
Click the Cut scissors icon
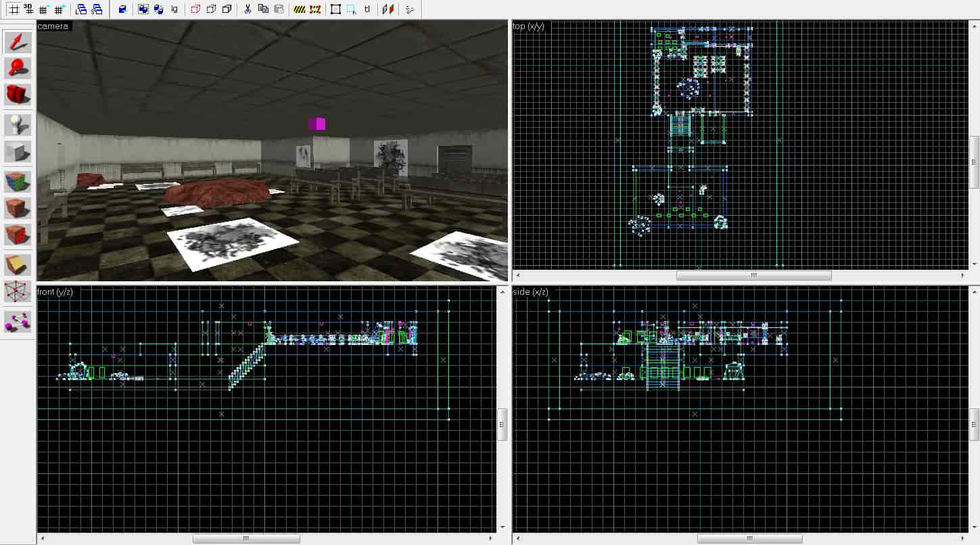point(248,9)
